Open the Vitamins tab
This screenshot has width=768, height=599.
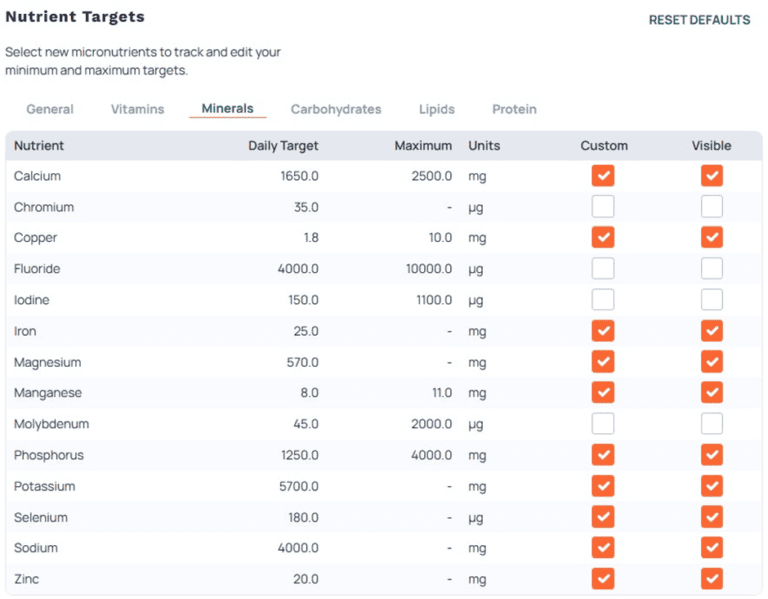[137, 109]
